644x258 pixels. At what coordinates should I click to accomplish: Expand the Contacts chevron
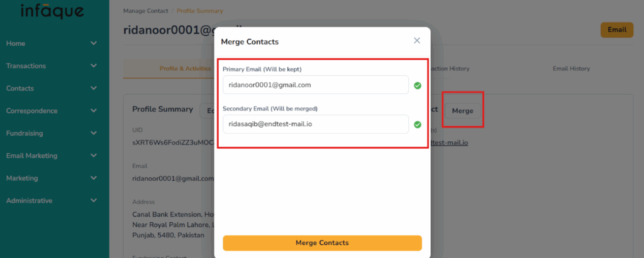coord(94,89)
